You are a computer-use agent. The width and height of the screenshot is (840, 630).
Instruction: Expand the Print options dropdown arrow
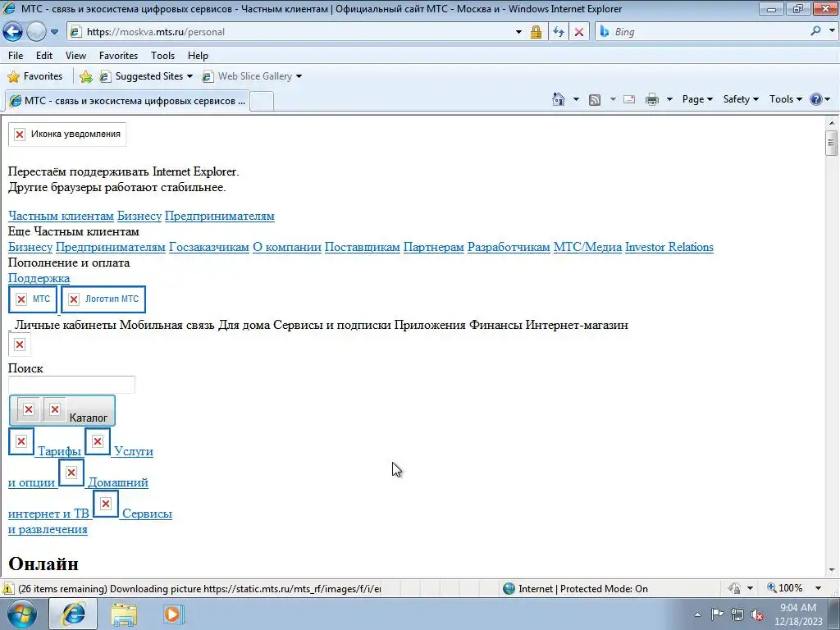click(x=669, y=99)
